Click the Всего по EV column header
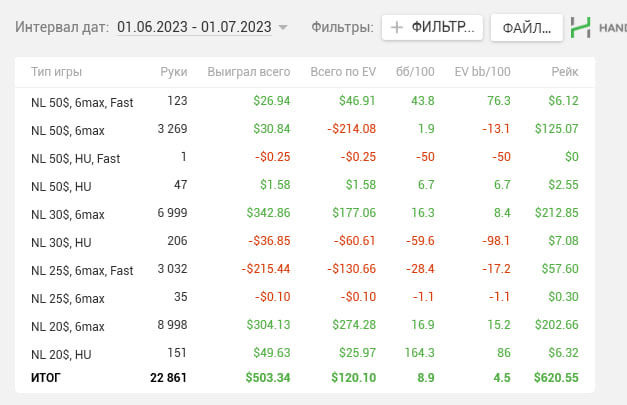The image size is (627, 405). [x=343, y=72]
